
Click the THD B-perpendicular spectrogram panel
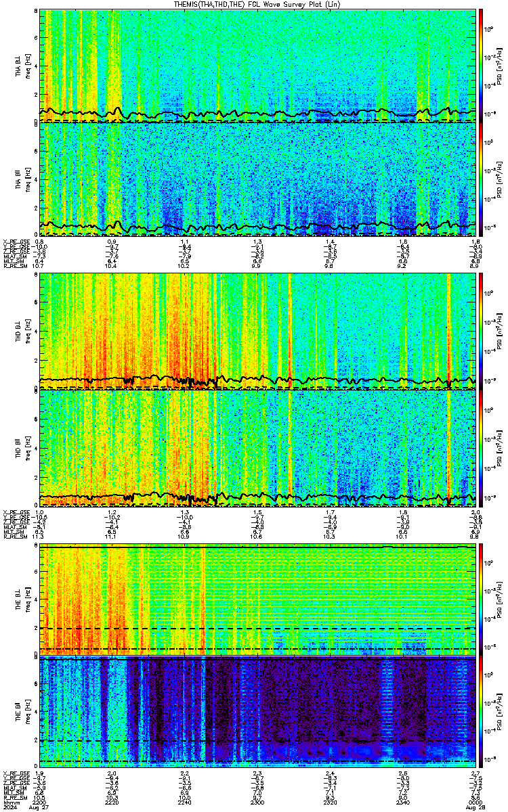tap(257, 331)
